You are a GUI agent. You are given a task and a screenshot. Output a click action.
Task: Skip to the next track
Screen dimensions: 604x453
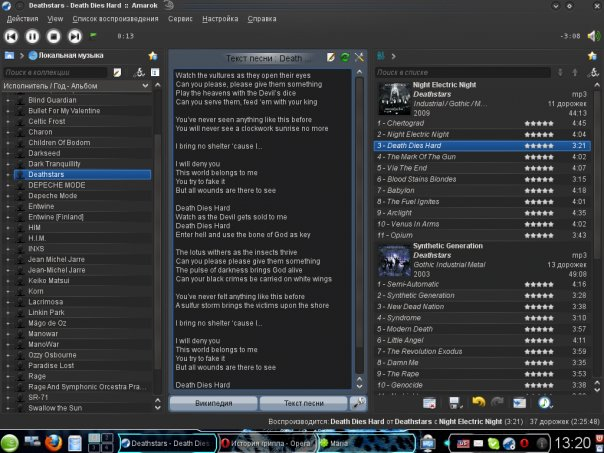(x=75, y=36)
